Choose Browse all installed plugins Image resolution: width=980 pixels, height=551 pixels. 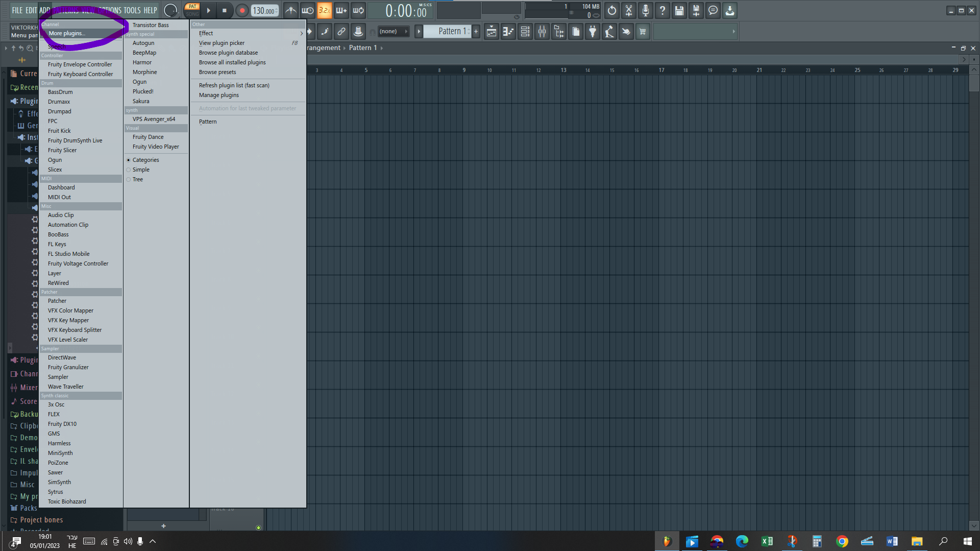coord(249,62)
